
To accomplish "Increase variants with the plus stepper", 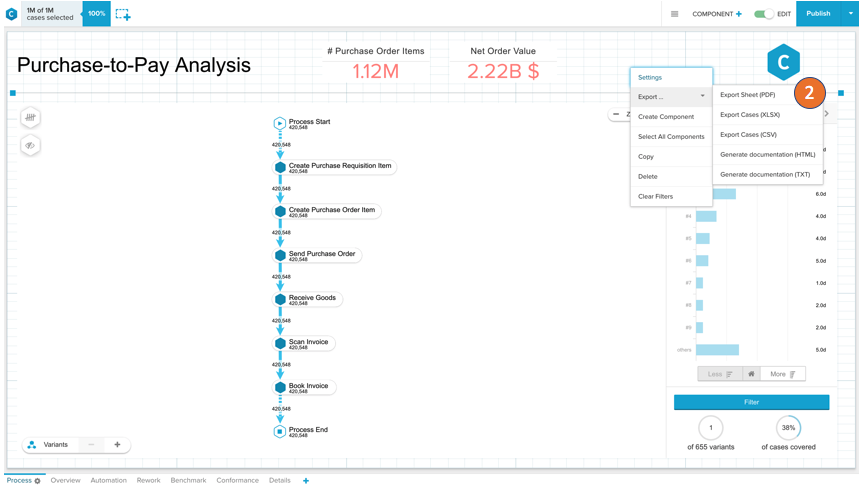I will coord(117,445).
